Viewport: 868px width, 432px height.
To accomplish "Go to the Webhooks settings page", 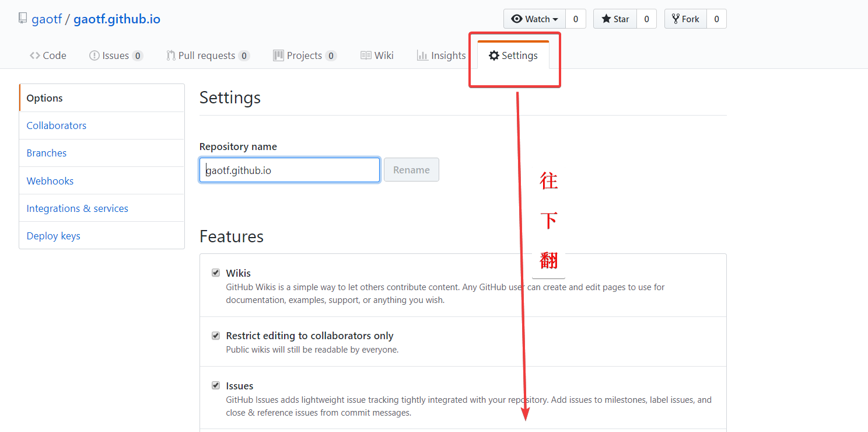I will pyautogui.click(x=50, y=181).
